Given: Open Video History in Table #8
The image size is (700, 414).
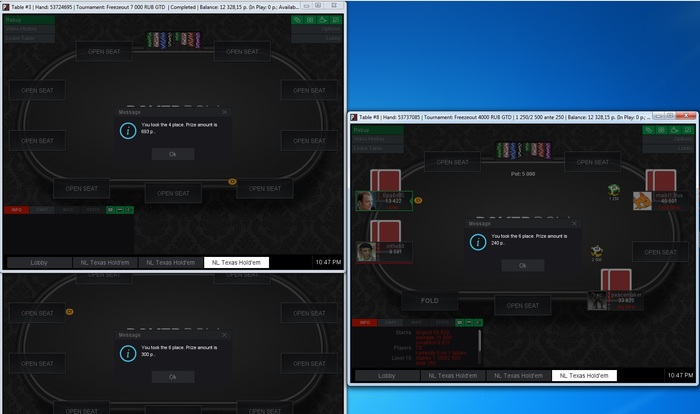Looking at the screenshot, I should tap(378, 139).
